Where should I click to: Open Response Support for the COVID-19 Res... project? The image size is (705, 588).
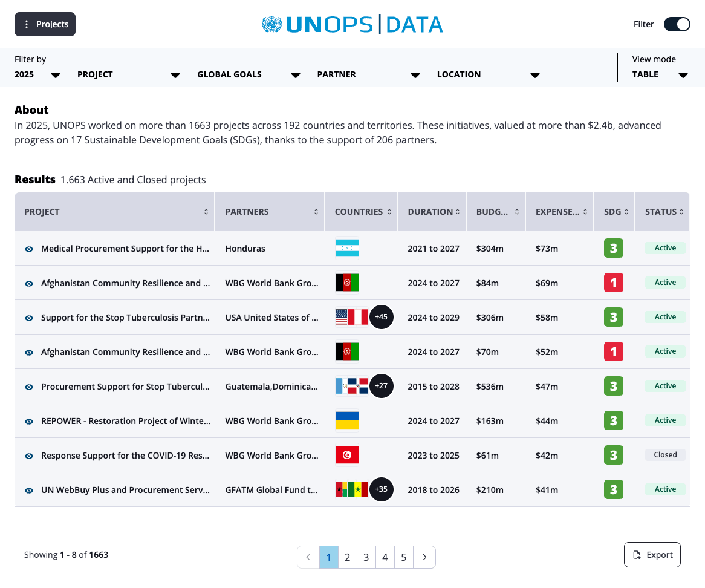click(x=125, y=456)
